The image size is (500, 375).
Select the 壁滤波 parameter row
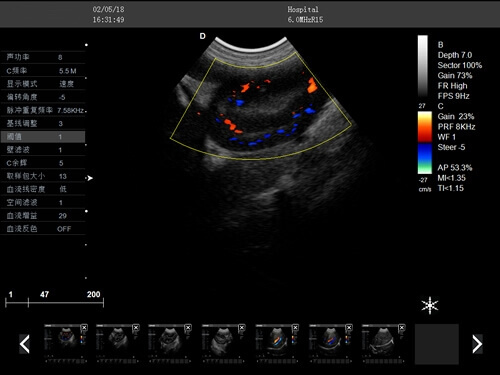click(43, 150)
